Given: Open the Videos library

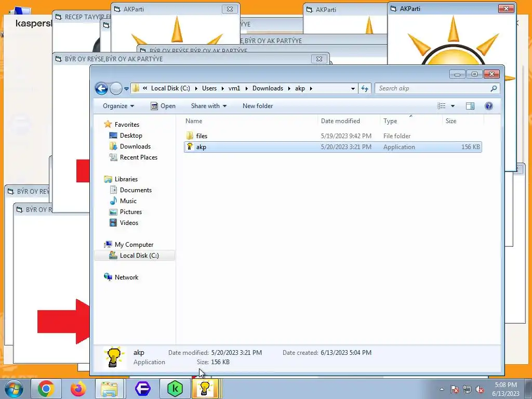Looking at the screenshot, I should [129, 222].
